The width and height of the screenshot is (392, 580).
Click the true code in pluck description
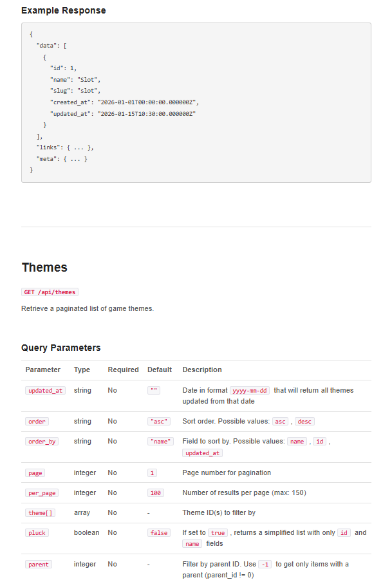pyautogui.click(x=218, y=533)
